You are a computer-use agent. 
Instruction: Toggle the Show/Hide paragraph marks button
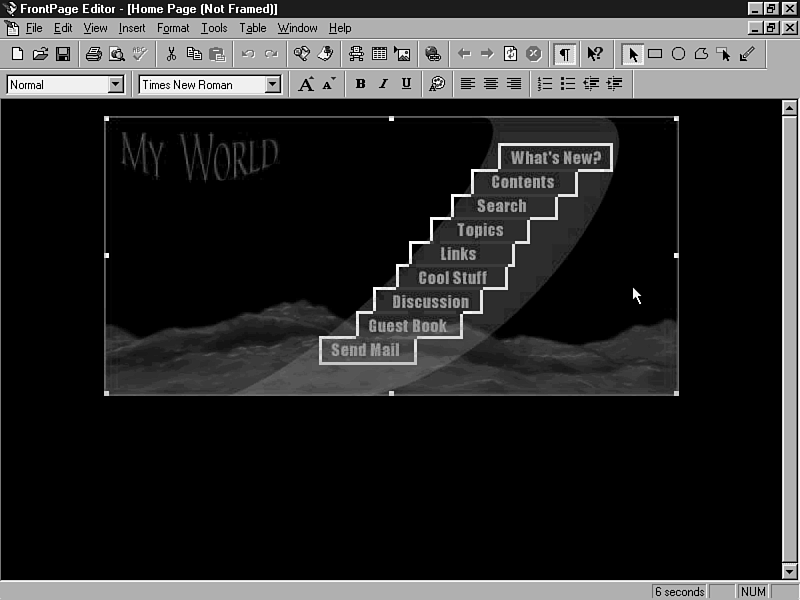565,54
